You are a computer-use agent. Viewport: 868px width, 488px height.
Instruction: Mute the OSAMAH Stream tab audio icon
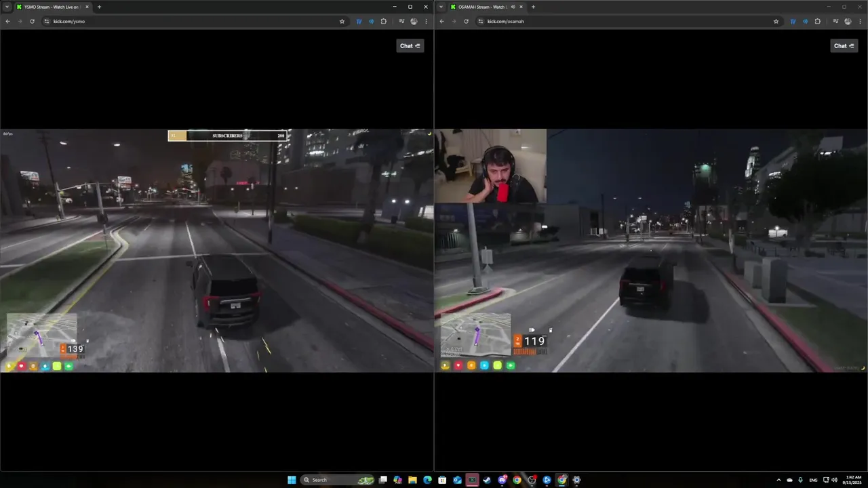513,7
